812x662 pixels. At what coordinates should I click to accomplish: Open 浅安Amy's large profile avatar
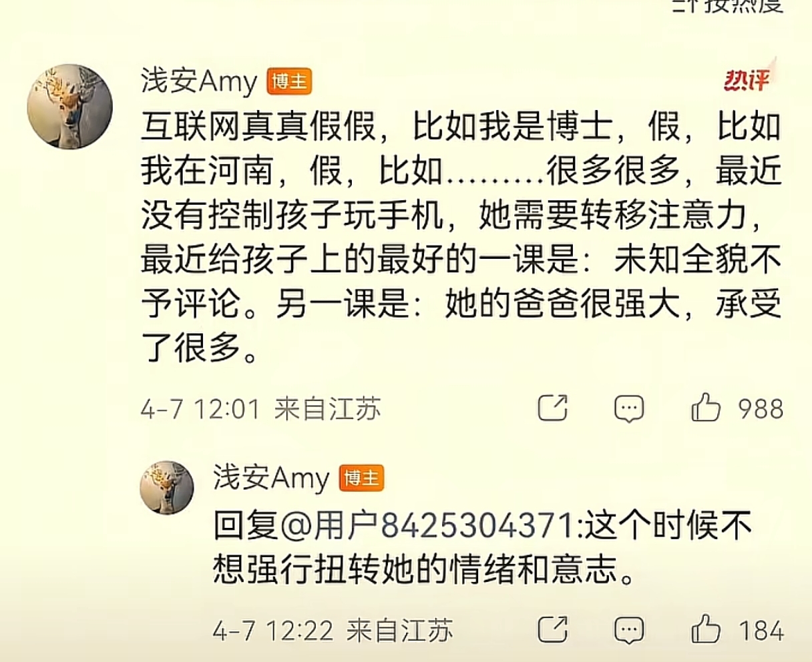pos(69,106)
